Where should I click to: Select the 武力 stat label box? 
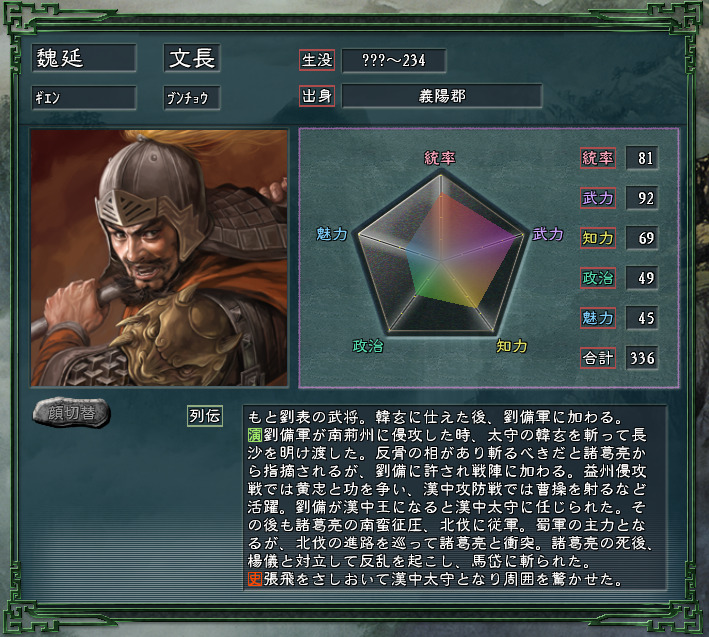coord(598,198)
